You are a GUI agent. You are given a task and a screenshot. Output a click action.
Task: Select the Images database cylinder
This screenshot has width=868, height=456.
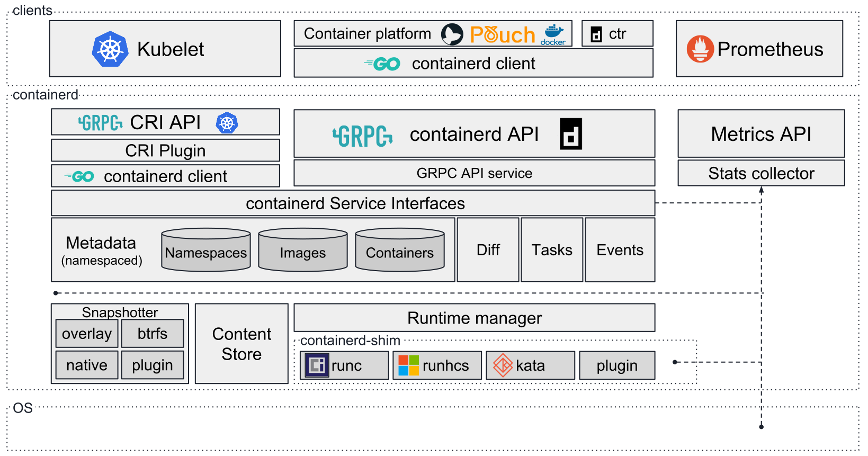[303, 250]
